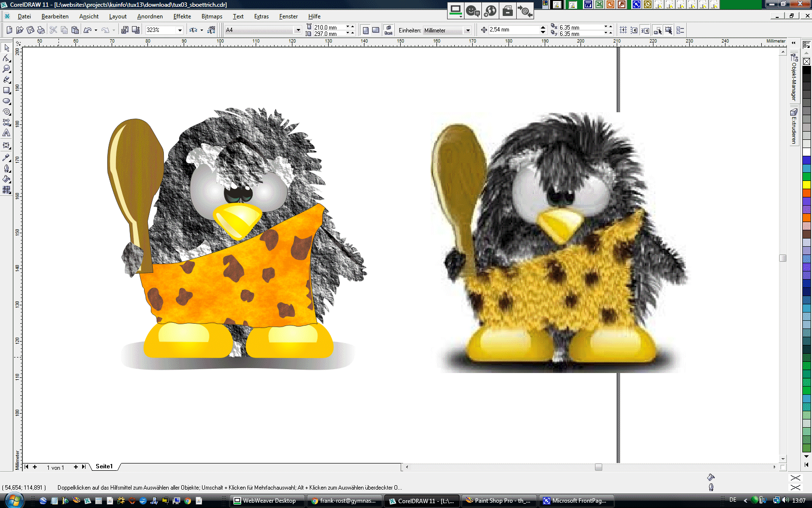Select the Text tool
This screenshot has height=508, width=812.
click(x=7, y=133)
